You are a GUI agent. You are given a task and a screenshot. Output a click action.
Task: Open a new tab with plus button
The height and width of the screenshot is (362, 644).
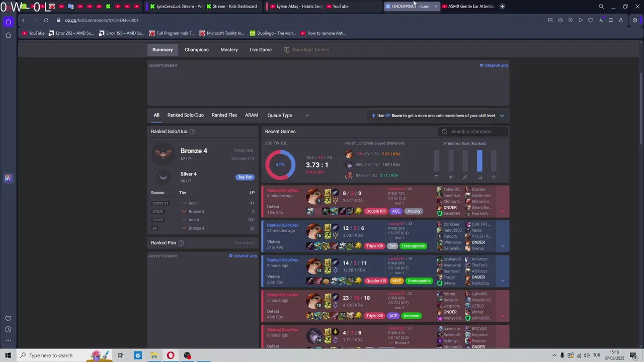click(502, 7)
